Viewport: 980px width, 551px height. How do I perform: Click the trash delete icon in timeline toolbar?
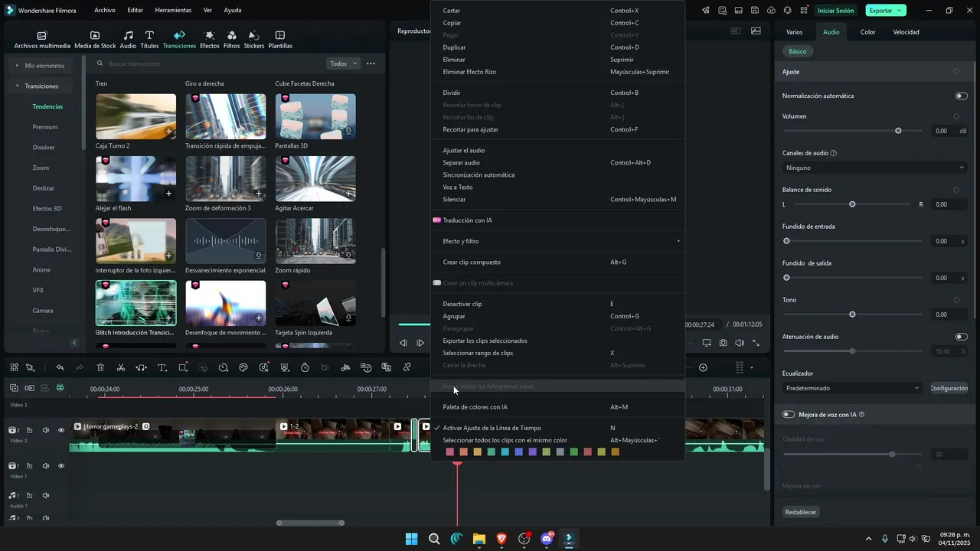[100, 367]
